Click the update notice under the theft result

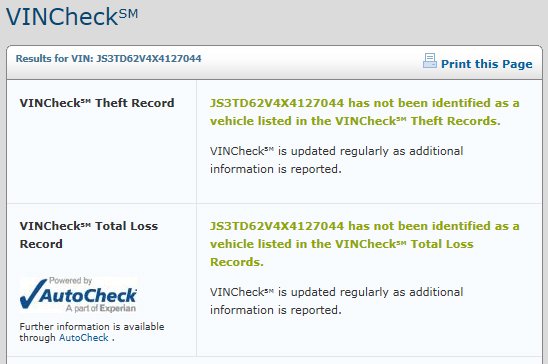click(x=336, y=160)
